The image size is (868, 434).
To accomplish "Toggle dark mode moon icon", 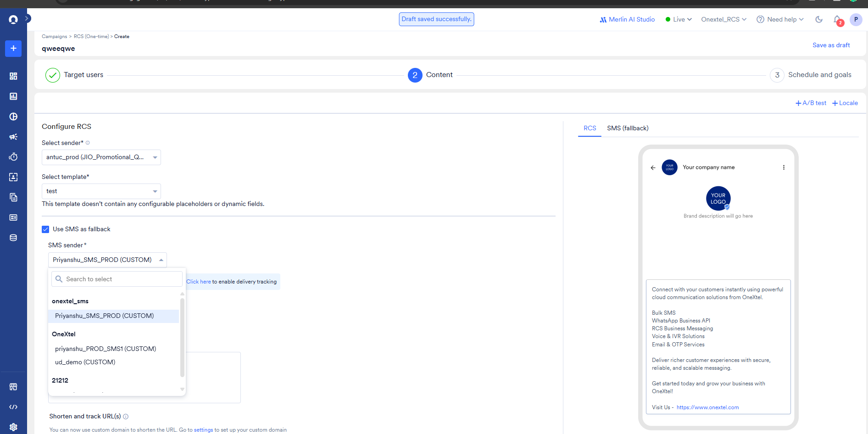I will (819, 19).
